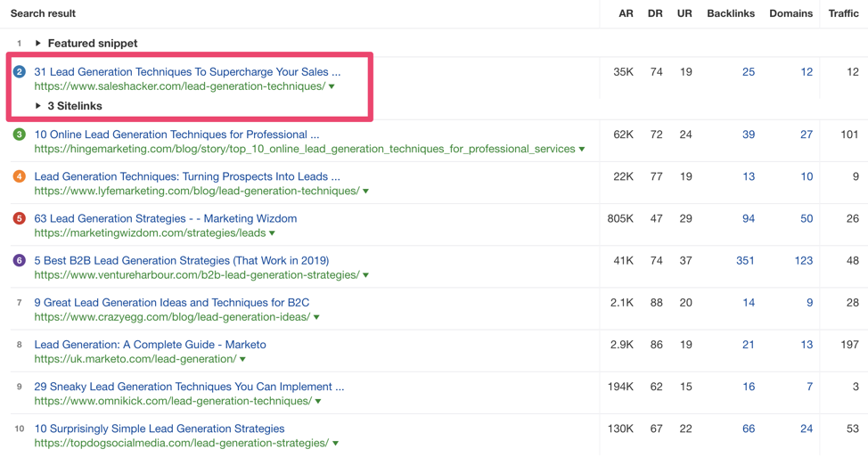Viewport: 868px width, 465px height.
Task: Click the red position 5 badge
Action: click(19, 218)
